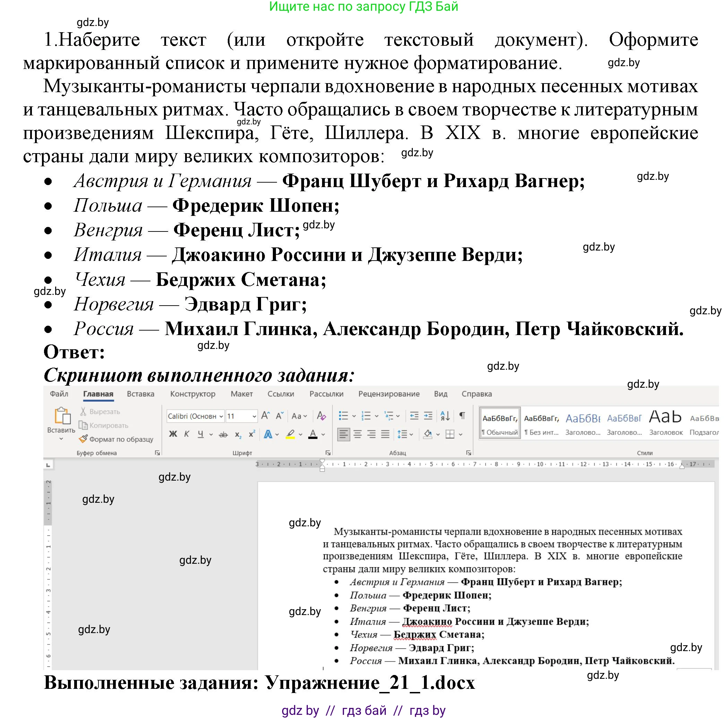Decrease the font size with the shrink-font icon
728x719 pixels.
[280, 416]
